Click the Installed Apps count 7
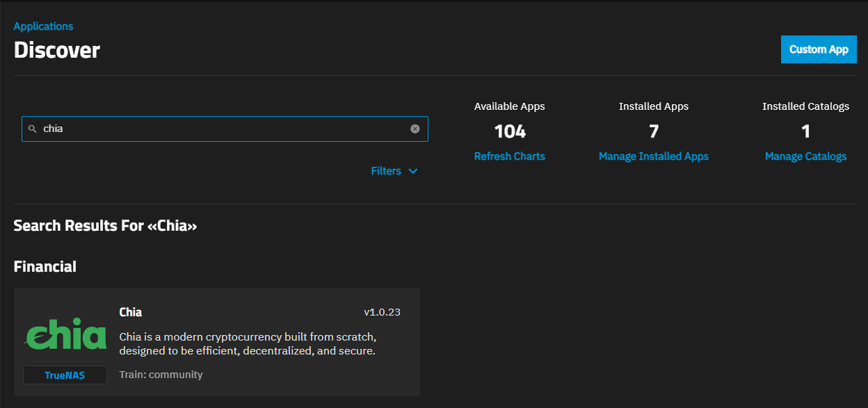The image size is (868, 408). (x=654, y=131)
